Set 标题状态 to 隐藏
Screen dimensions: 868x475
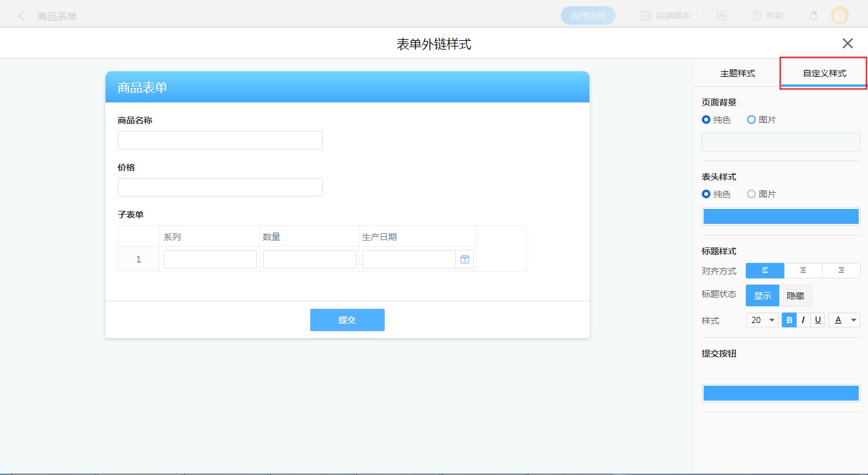tap(795, 296)
